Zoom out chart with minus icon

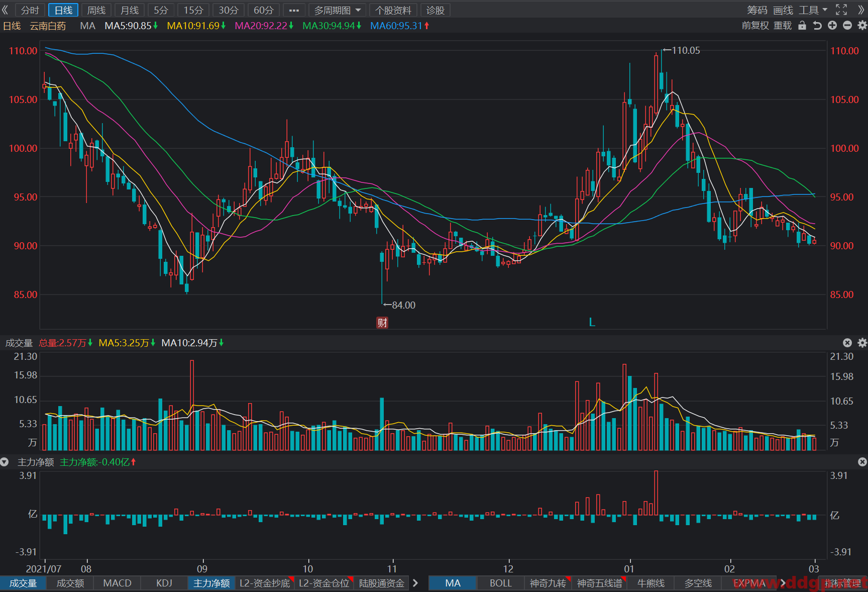(x=847, y=26)
